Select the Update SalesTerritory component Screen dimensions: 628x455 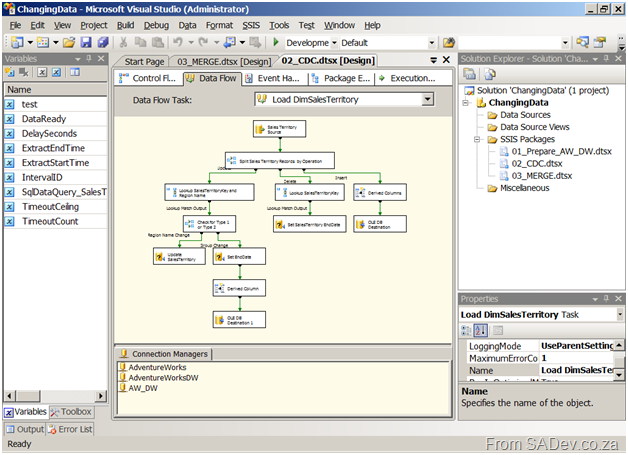[x=179, y=256]
